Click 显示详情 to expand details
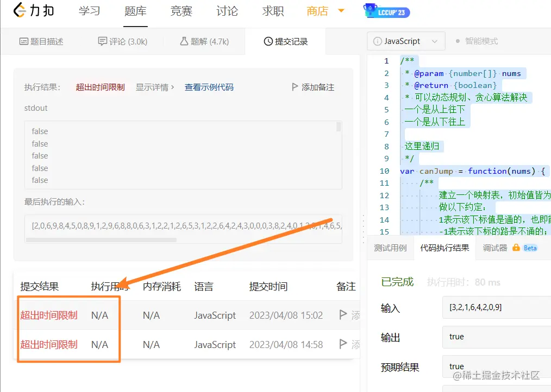Image resolution: width=551 pixels, height=392 pixels. pyautogui.click(x=155, y=87)
